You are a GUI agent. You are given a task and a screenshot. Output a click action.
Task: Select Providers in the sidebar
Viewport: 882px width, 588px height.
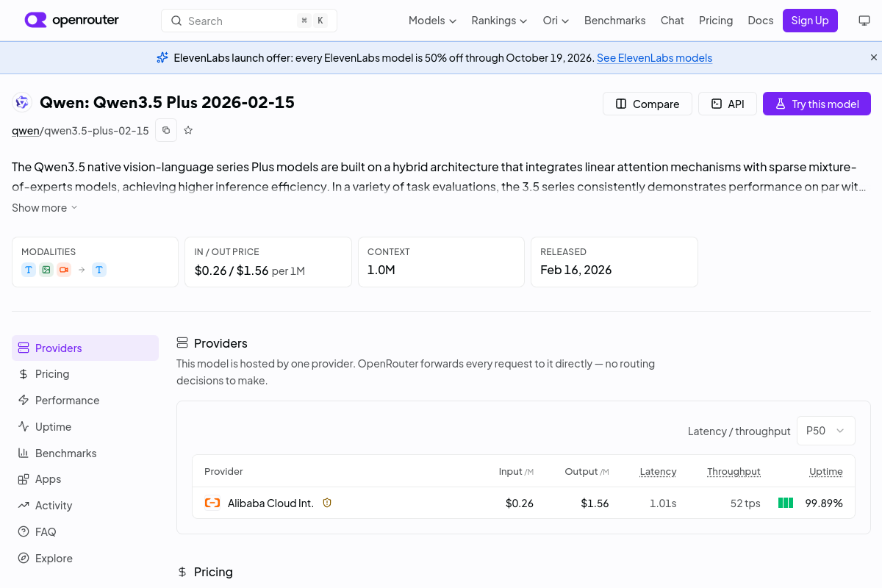[x=85, y=348]
